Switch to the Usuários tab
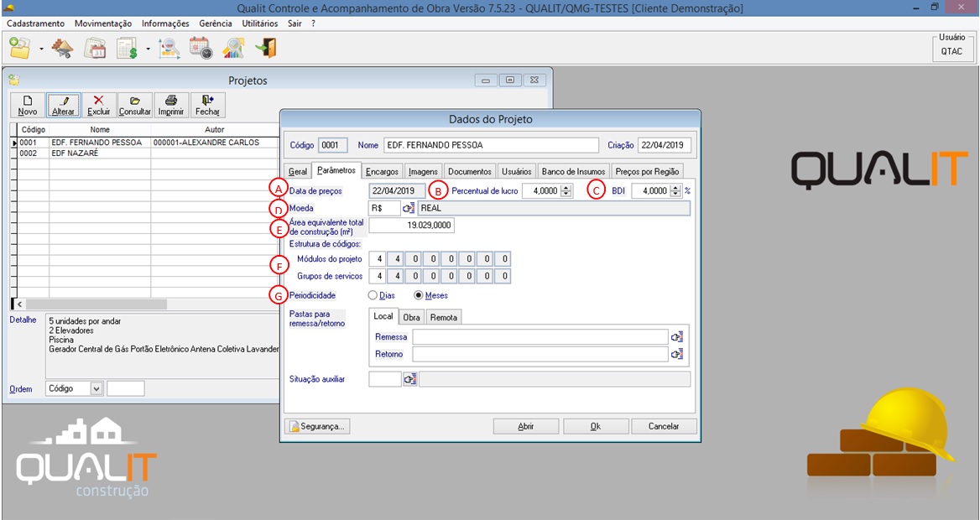This screenshot has height=520, width=980. pyautogui.click(x=517, y=171)
